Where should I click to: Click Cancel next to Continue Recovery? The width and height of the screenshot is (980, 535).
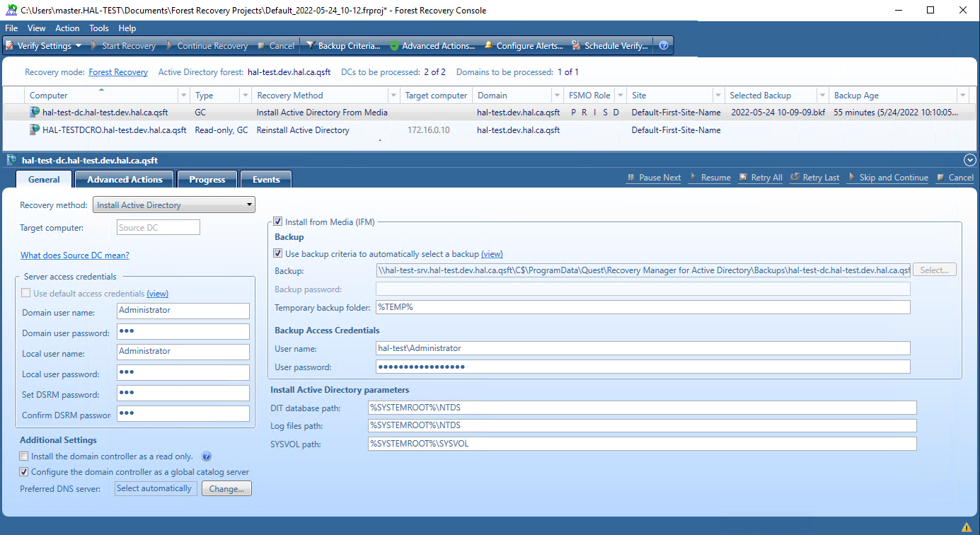tap(275, 46)
